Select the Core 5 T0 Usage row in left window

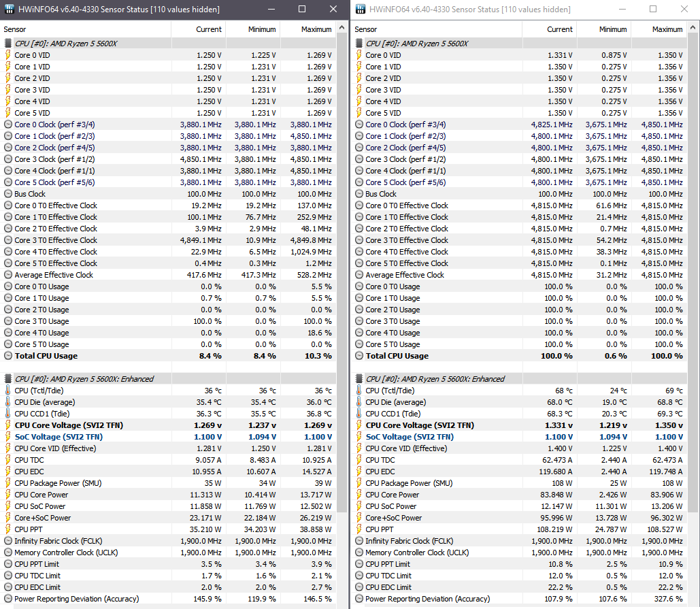tap(168, 344)
